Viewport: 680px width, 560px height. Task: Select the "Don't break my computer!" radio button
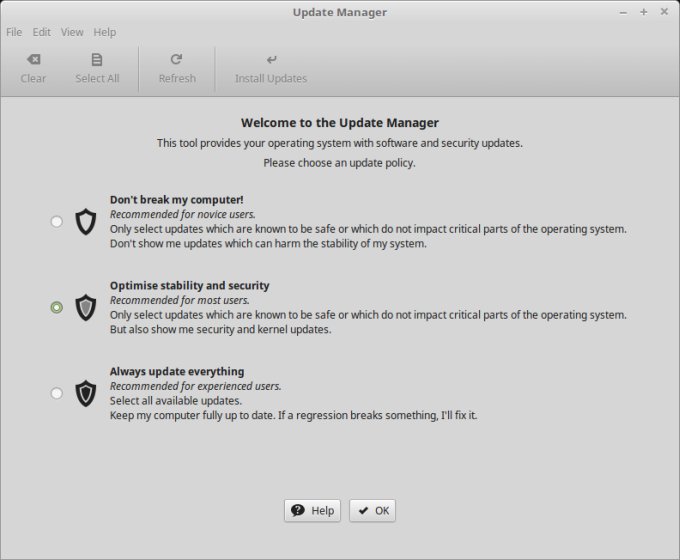(x=56, y=222)
